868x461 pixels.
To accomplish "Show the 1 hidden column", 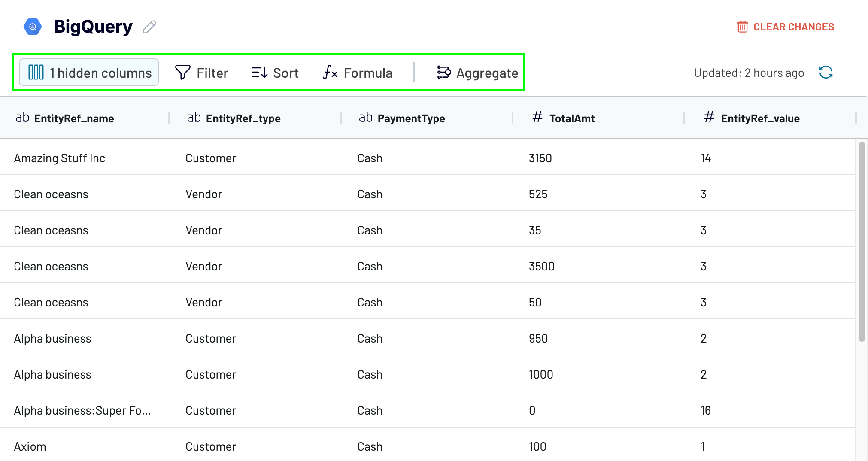I will point(88,72).
